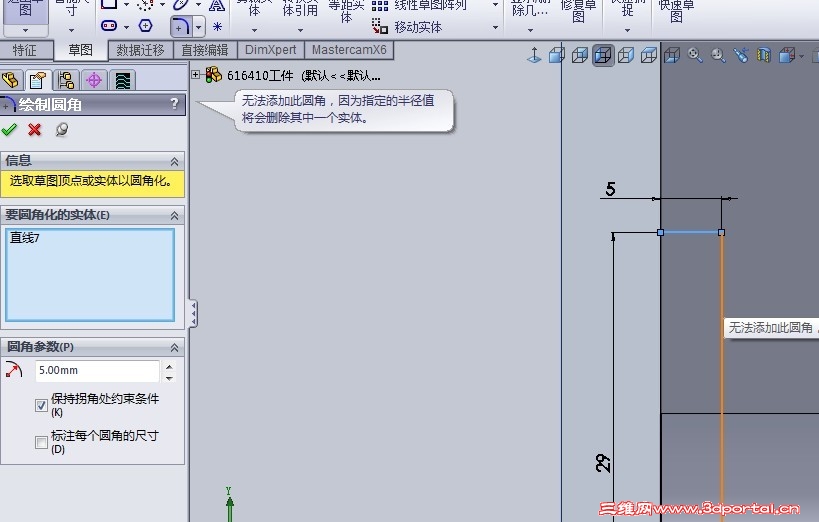Select the sketch fillet tool icon
Image resolution: width=819 pixels, height=522 pixels.
pyautogui.click(x=180, y=26)
